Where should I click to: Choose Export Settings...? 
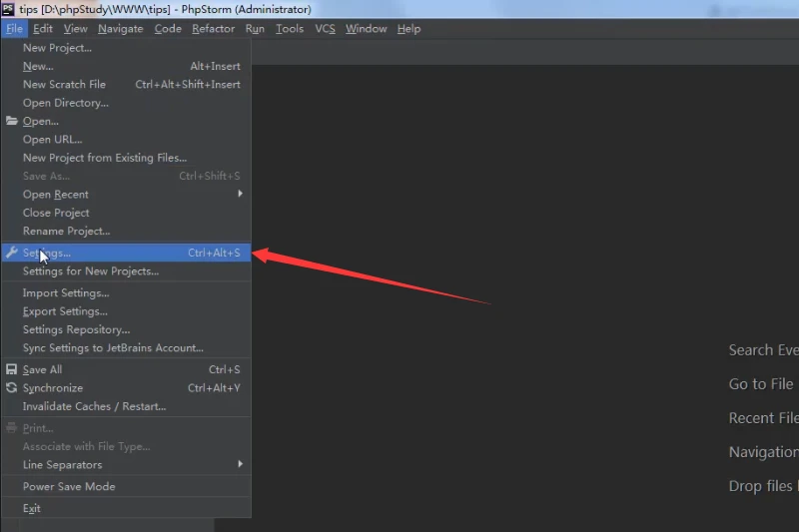pos(127,311)
